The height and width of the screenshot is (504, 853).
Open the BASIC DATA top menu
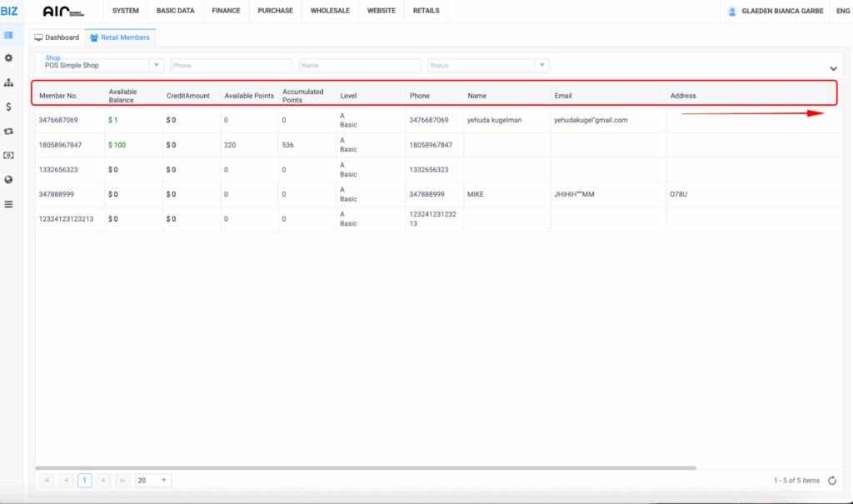tap(175, 11)
